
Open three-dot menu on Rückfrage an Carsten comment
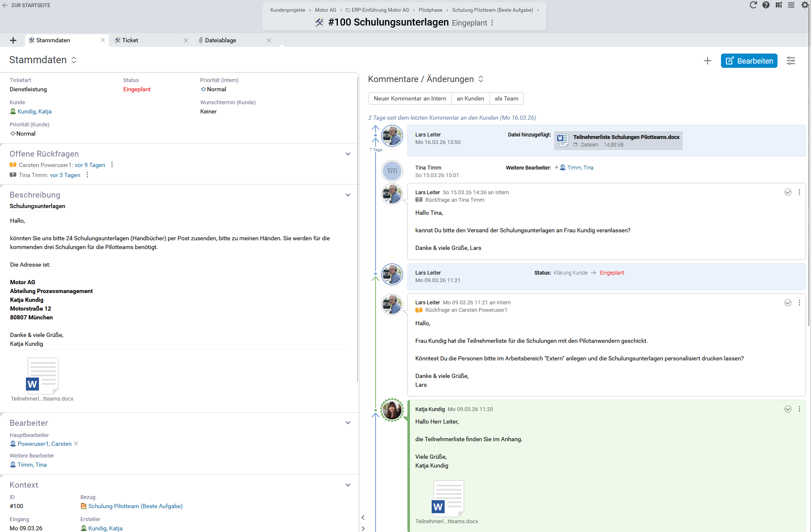point(799,303)
